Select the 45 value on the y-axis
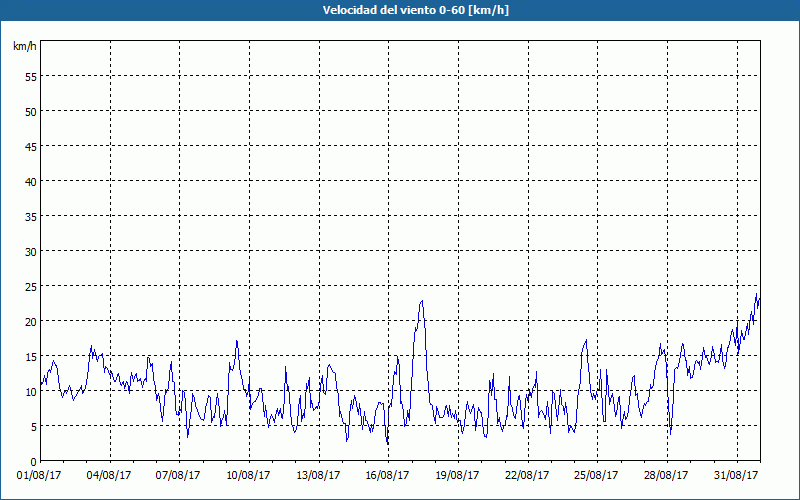 31,148
